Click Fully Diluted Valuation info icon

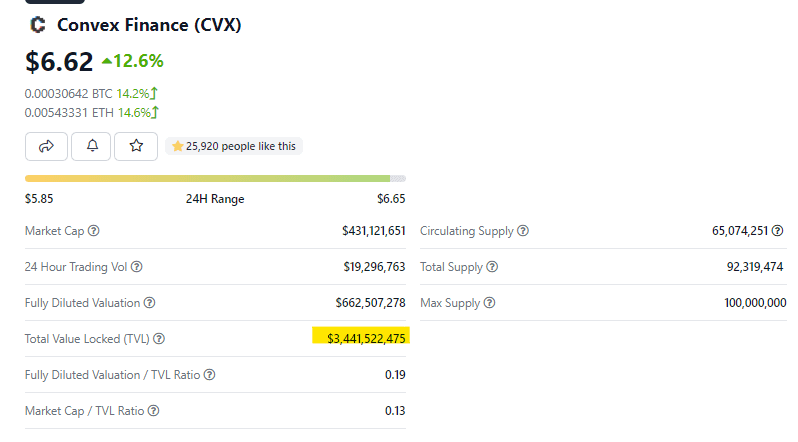click(150, 303)
